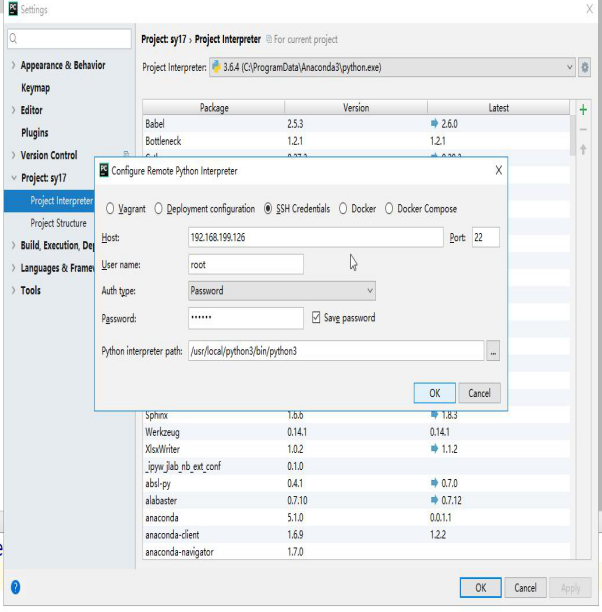The width and height of the screenshot is (602, 612).
Task: Click Cancel in the remote interpreter dialog
Action: point(479,393)
